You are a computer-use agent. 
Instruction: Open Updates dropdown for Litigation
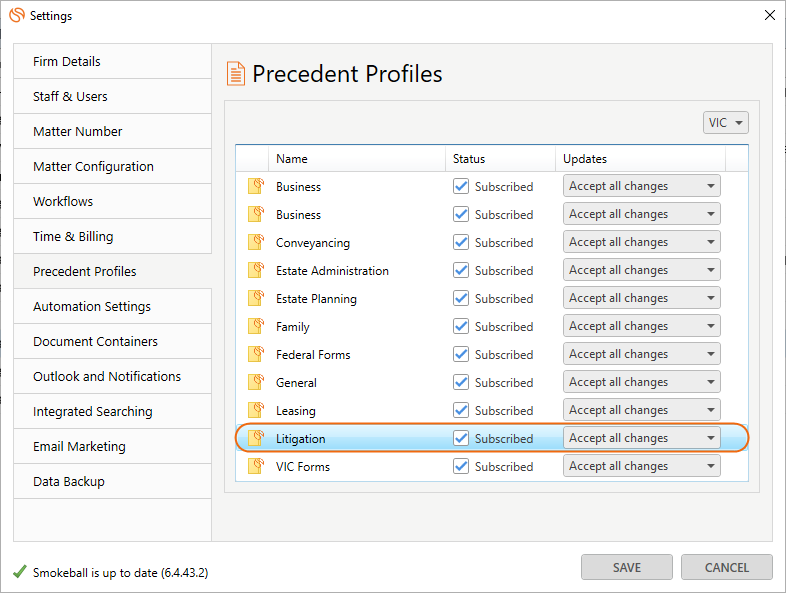(x=642, y=438)
